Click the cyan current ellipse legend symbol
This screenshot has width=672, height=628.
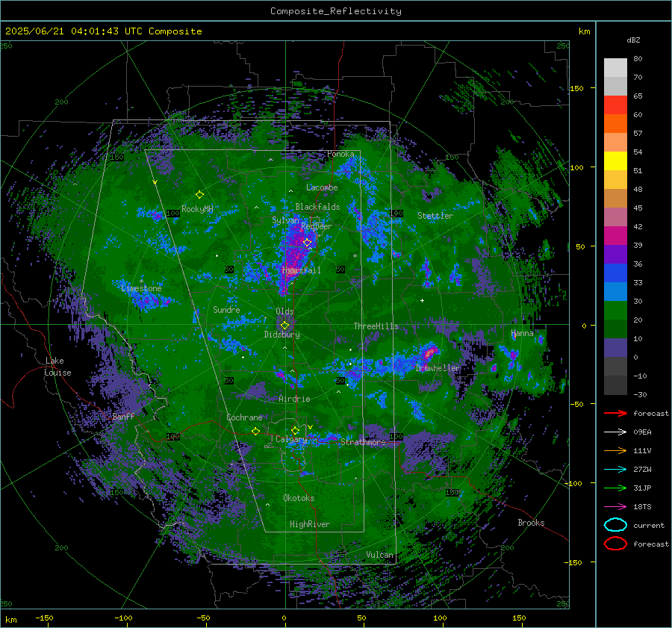pyautogui.click(x=615, y=525)
